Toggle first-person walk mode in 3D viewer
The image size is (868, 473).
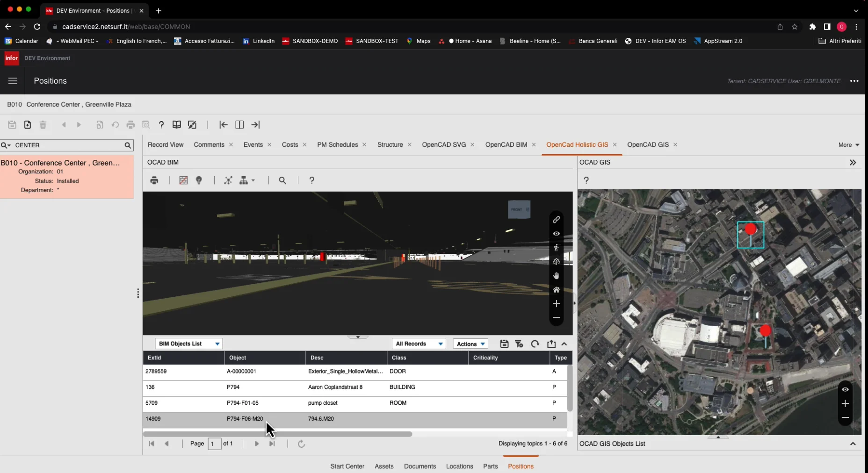point(557,248)
